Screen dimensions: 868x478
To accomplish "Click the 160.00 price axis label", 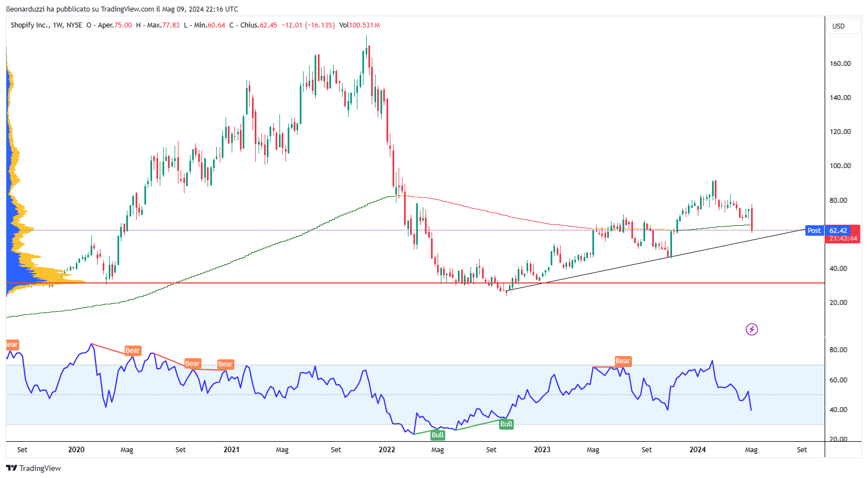I will [840, 63].
